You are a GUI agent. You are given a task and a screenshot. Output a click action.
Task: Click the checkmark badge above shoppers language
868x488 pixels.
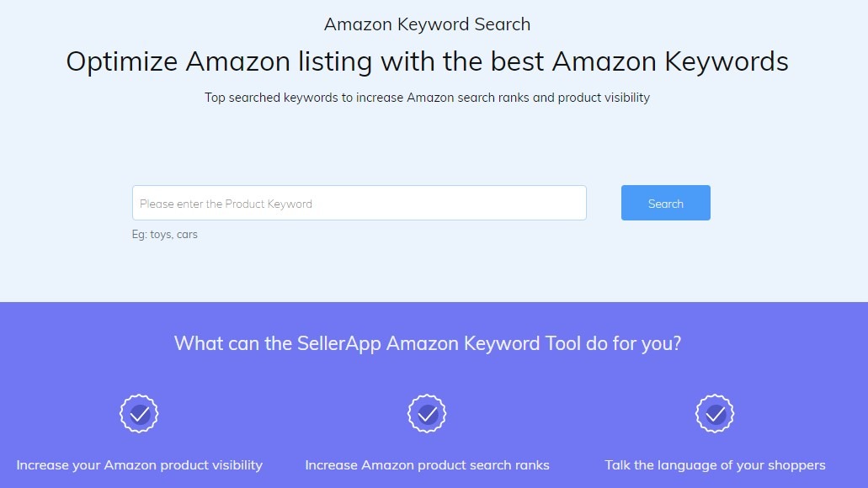[715, 413]
